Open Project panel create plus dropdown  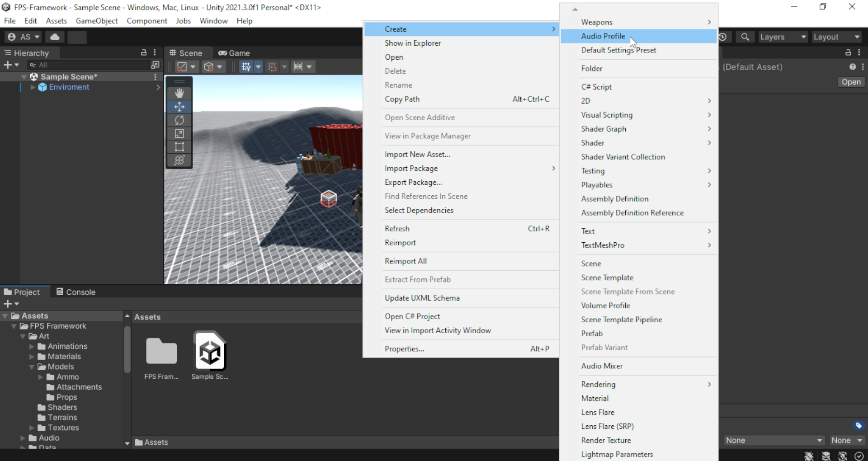[x=11, y=304]
